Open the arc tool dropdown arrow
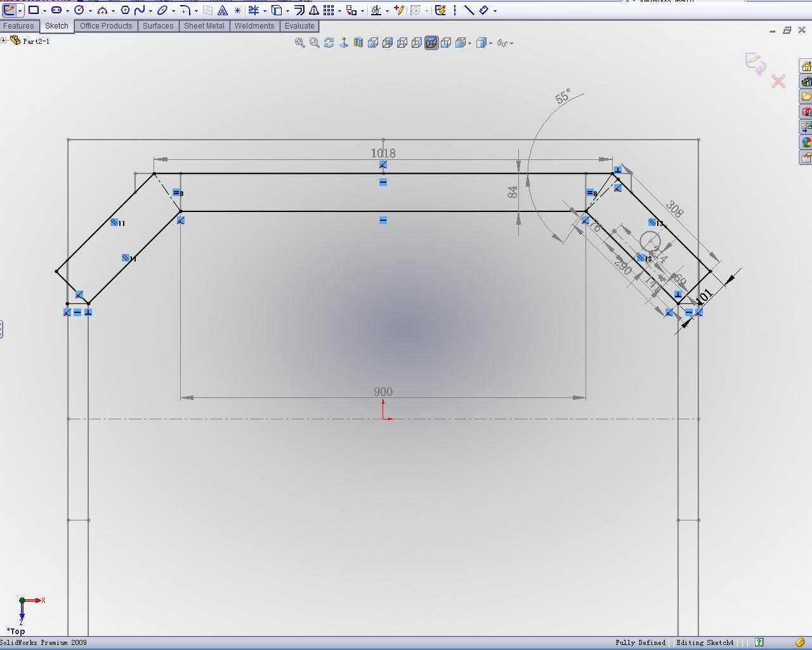The image size is (812, 650). (x=113, y=11)
